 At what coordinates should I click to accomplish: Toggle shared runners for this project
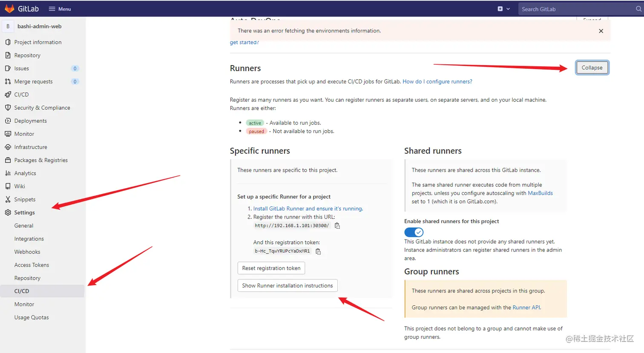(x=414, y=232)
